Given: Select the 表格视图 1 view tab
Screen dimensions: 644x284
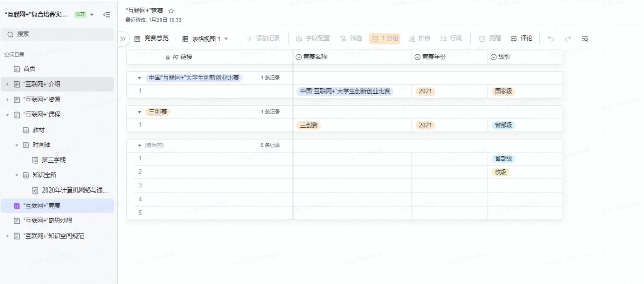Looking at the screenshot, I should point(205,39).
